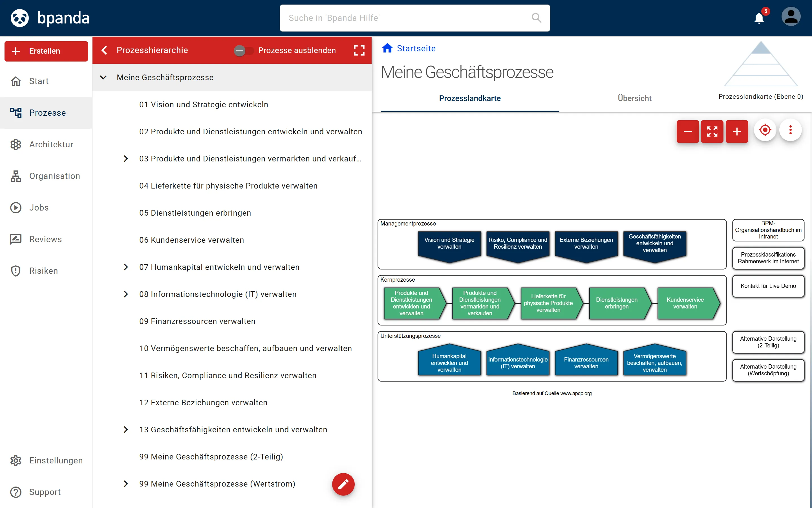Viewport: 812px width, 508px height.
Task: Click the red pencil edit button
Action: (x=343, y=484)
